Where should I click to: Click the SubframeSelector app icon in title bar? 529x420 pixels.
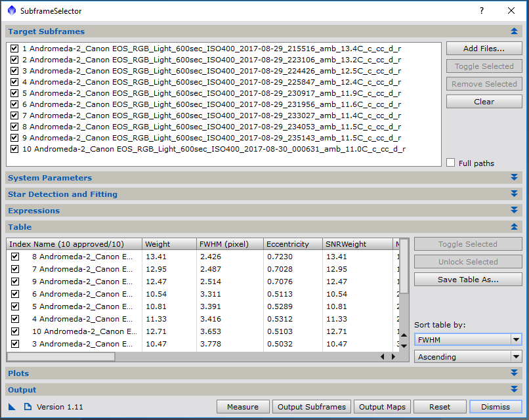[x=12, y=10]
